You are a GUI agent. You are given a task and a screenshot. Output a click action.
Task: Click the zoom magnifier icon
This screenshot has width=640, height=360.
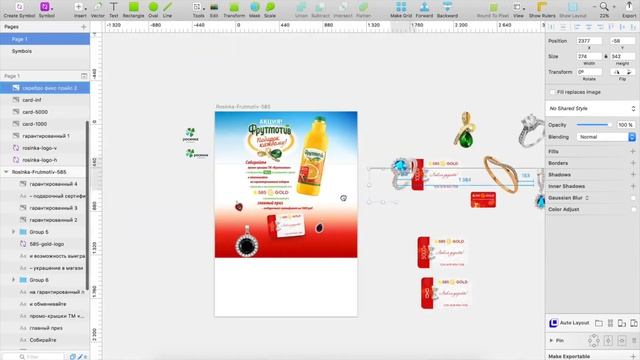(604, 7)
